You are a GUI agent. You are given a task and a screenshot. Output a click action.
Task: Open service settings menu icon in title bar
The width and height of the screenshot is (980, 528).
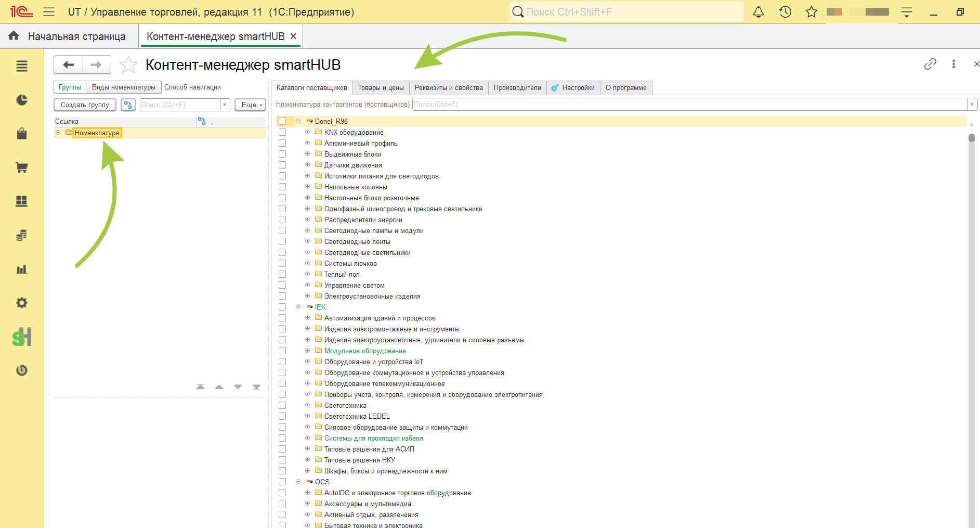pos(907,12)
